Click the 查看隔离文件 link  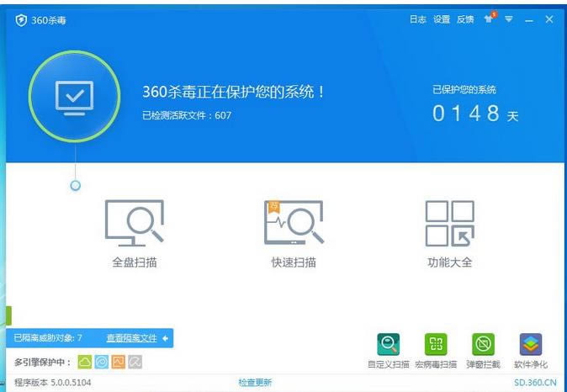pos(131,338)
